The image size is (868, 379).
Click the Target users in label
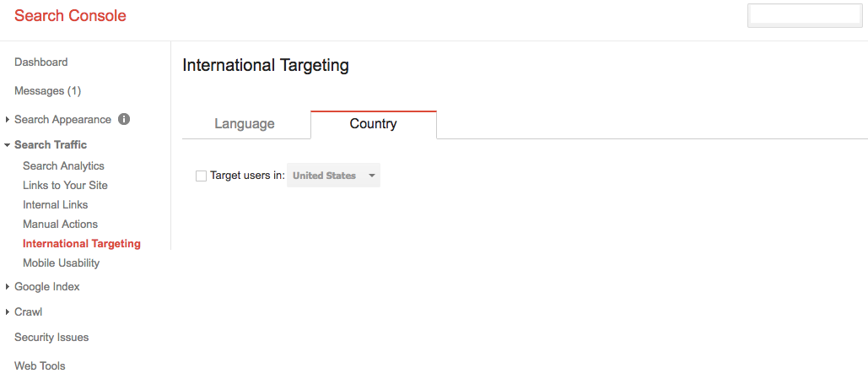[247, 176]
